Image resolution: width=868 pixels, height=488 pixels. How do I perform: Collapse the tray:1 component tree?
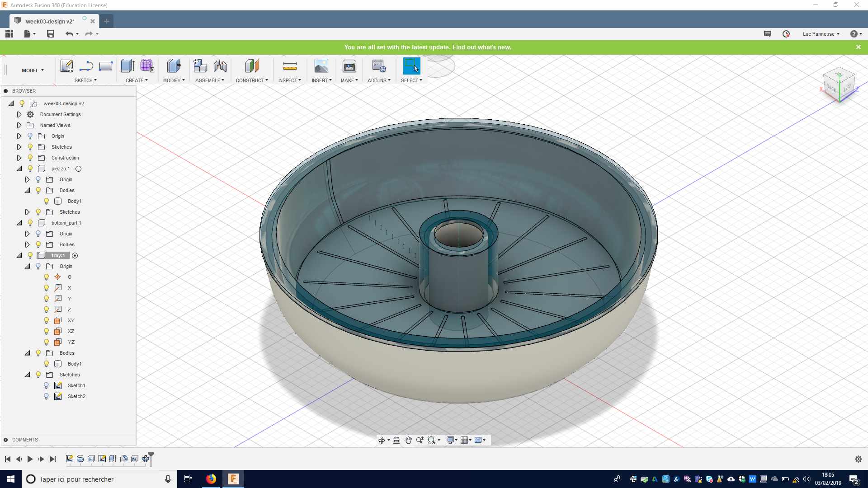[x=19, y=255]
